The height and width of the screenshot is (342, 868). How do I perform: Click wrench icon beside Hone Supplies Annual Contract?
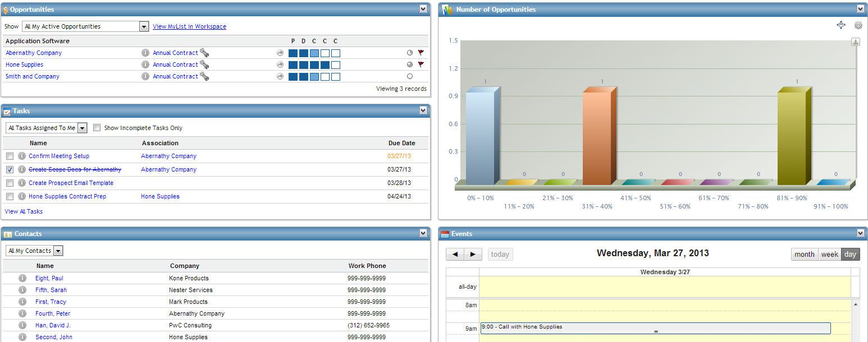(x=204, y=64)
